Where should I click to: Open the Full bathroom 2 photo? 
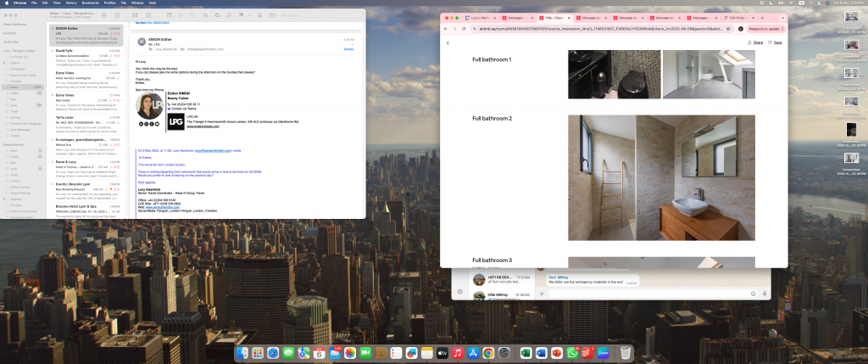click(661, 178)
